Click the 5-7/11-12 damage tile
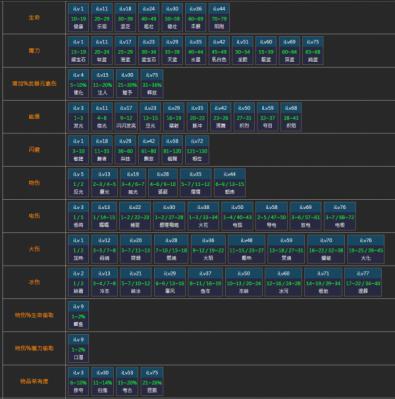 point(196,183)
